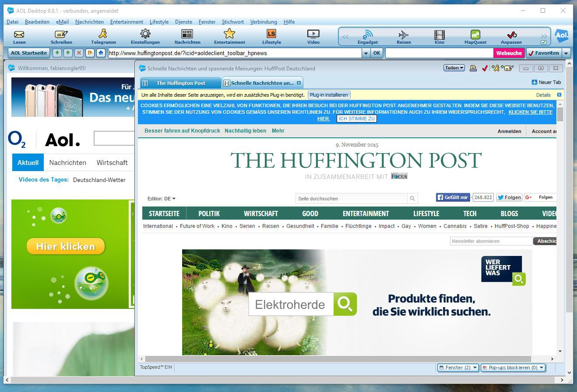Open the Entertainment star icon
The image size is (577, 392).
click(x=229, y=36)
